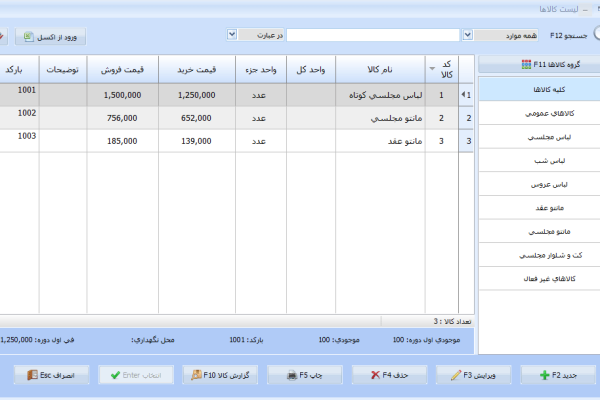Click sale price 1,500,000

pyautogui.click(x=122, y=95)
